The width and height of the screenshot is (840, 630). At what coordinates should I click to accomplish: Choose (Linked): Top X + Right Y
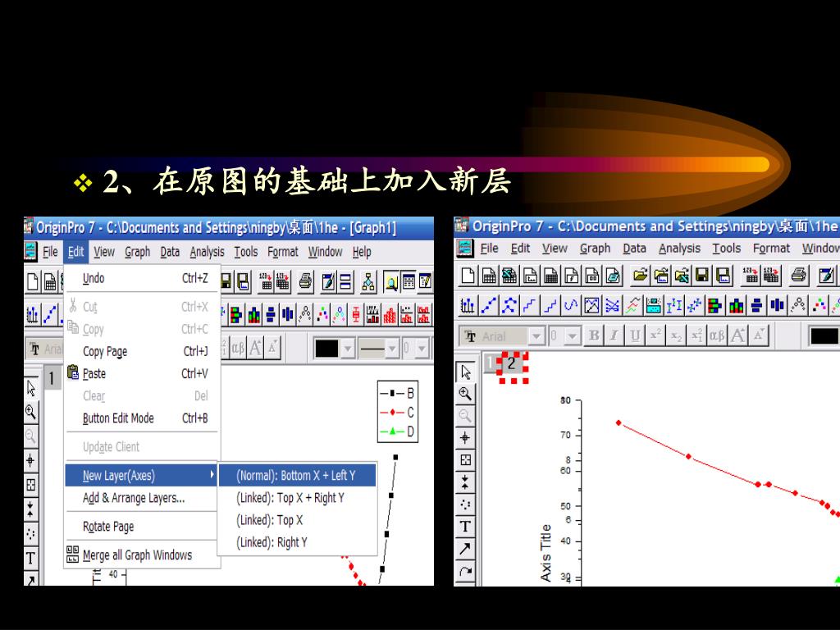(297, 498)
